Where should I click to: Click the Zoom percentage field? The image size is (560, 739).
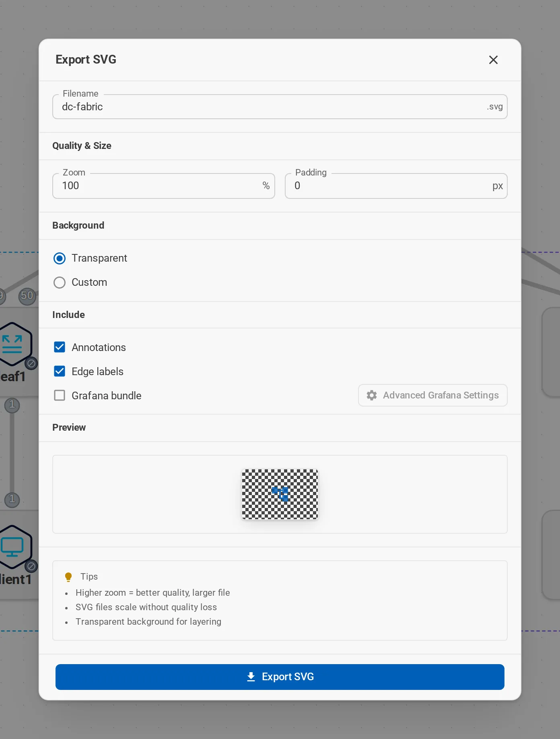pyautogui.click(x=163, y=186)
